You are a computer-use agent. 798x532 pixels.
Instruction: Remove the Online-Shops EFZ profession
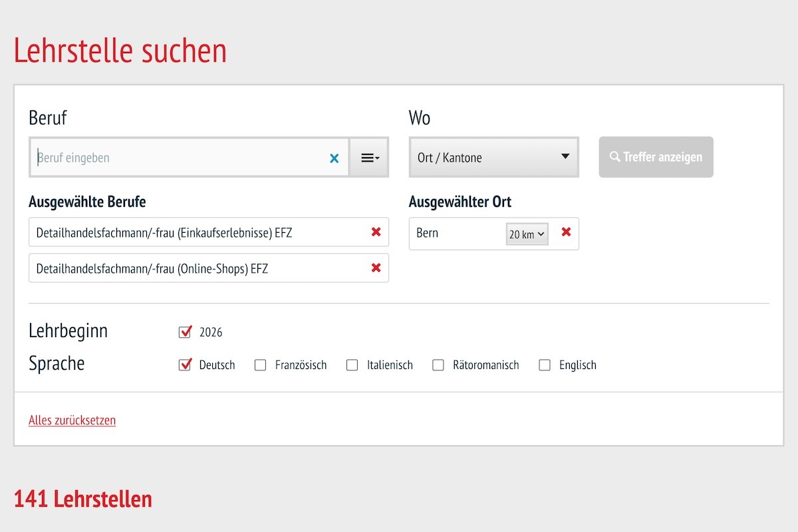point(376,268)
